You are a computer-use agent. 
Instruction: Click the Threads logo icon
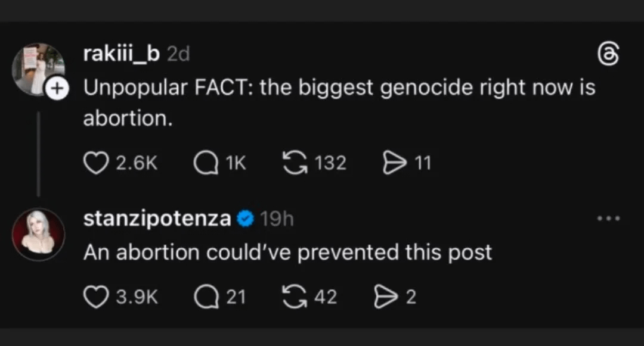[x=608, y=55]
